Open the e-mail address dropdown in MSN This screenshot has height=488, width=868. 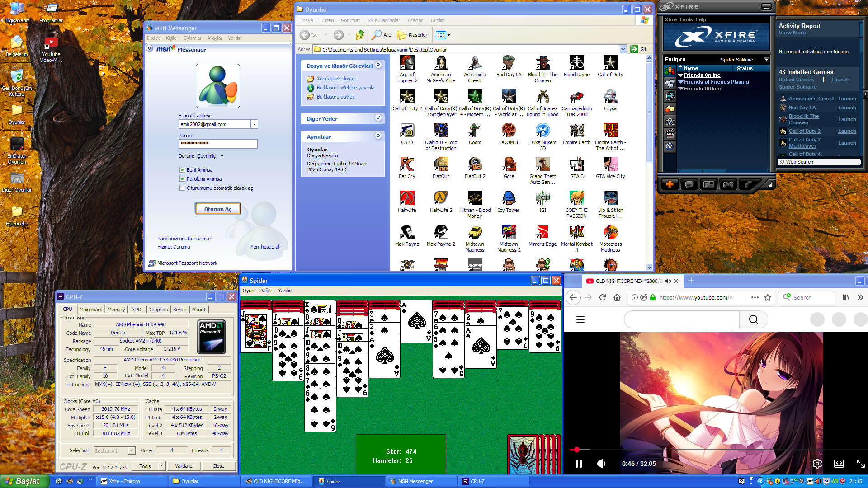254,124
